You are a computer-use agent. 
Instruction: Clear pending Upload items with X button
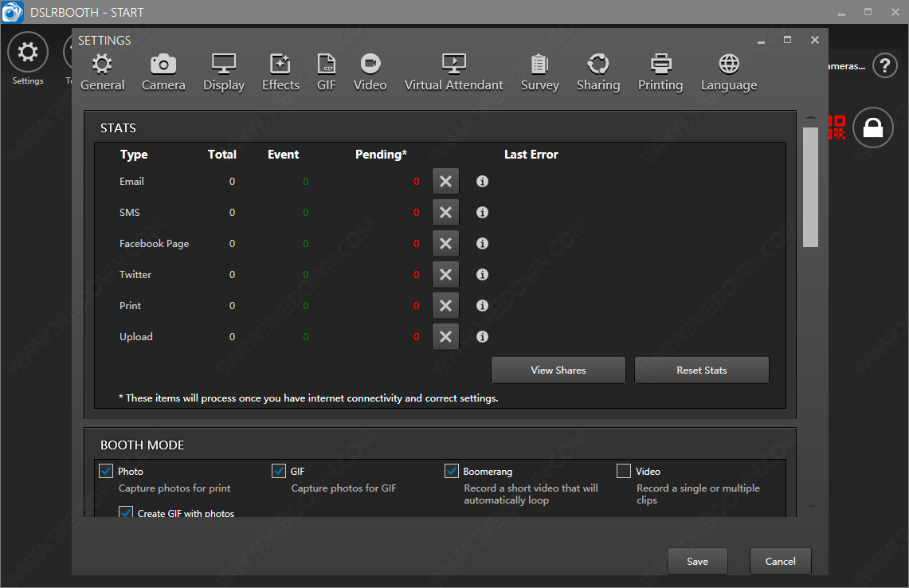(x=445, y=337)
